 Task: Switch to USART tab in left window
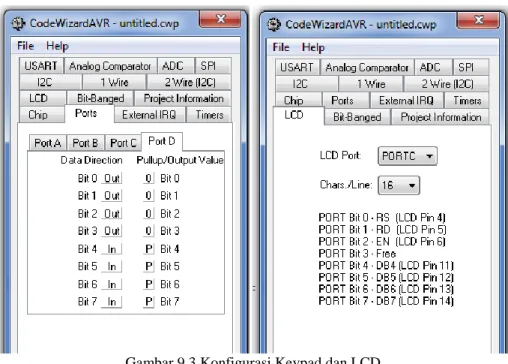(41, 66)
